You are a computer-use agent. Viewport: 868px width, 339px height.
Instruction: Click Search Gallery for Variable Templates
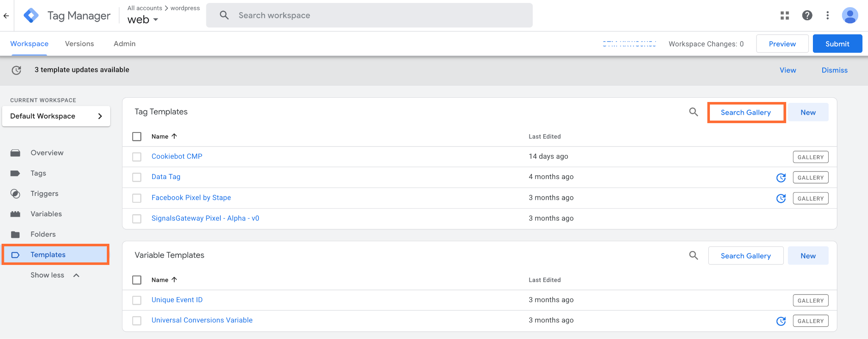coord(746,256)
